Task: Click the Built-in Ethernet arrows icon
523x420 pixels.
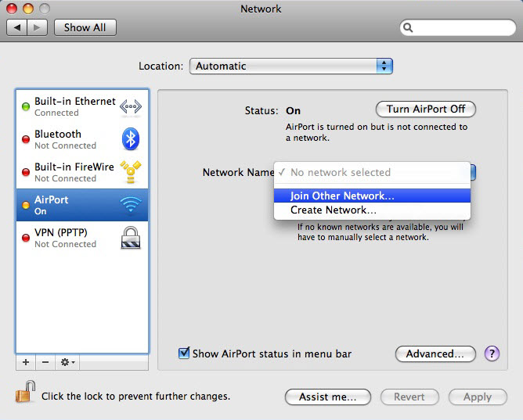Action: (x=130, y=106)
